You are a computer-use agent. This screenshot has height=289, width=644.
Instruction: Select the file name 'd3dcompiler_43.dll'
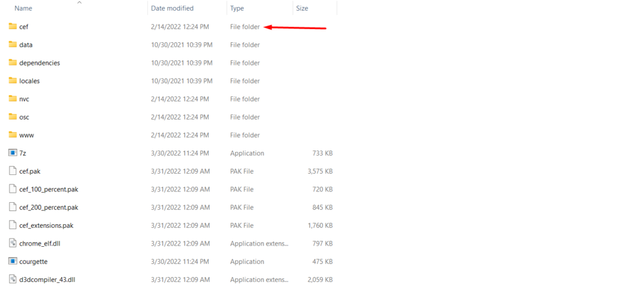tap(47, 280)
